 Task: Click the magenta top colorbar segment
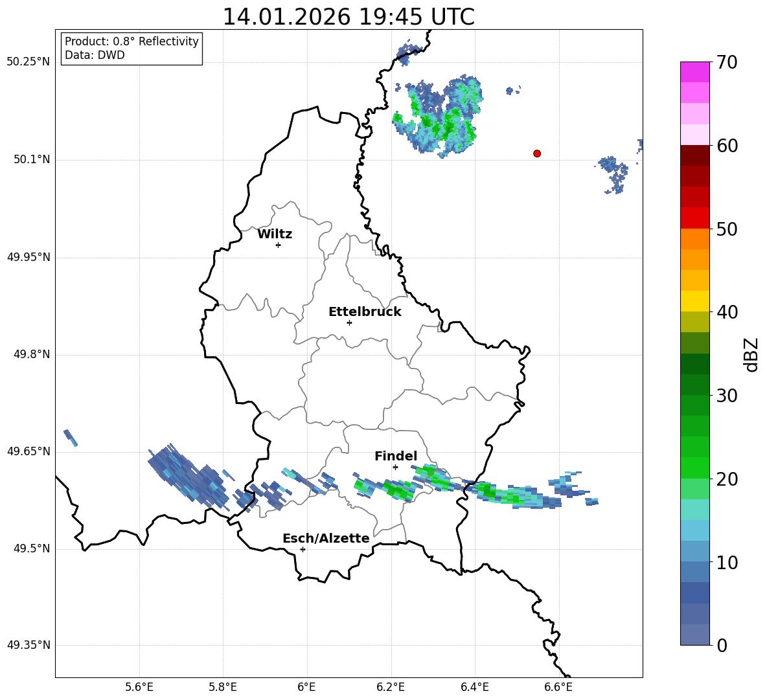tap(694, 72)
